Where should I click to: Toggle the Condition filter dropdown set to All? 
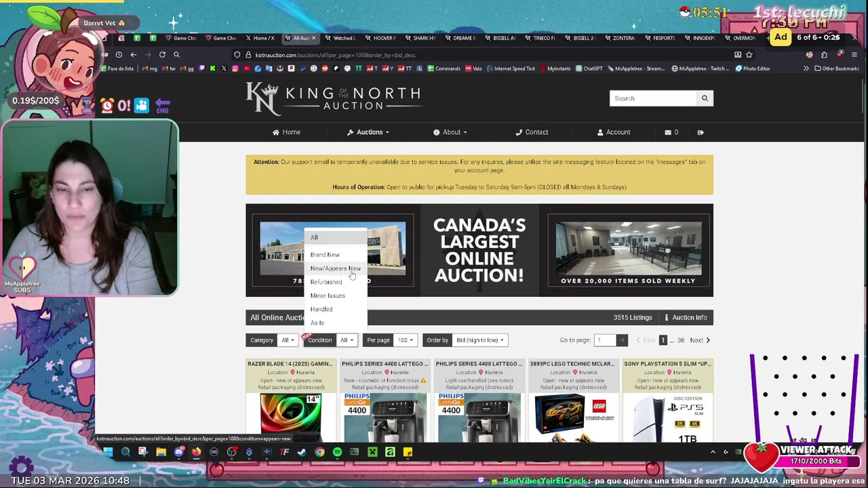click(347, 340)
